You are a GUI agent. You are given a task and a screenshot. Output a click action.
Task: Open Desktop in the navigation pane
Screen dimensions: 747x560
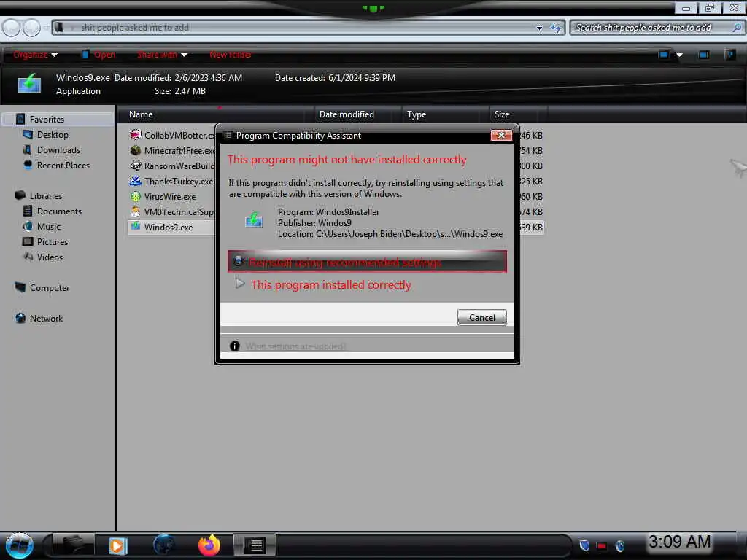coord(53,135)
